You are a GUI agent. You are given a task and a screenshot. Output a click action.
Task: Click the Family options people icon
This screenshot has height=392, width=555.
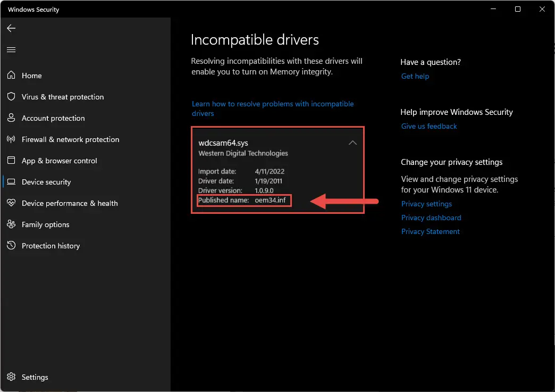(x=11, y=224)
